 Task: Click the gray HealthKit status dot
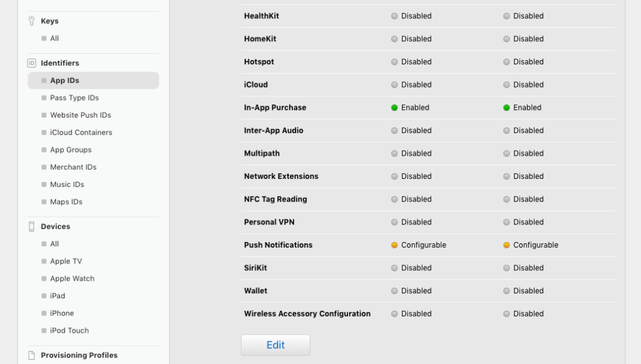pyautogui.click(x=394, y=16)
